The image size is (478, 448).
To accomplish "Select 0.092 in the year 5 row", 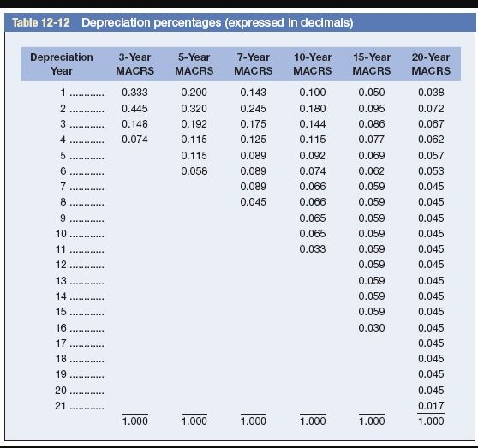I will click(312, 156).
